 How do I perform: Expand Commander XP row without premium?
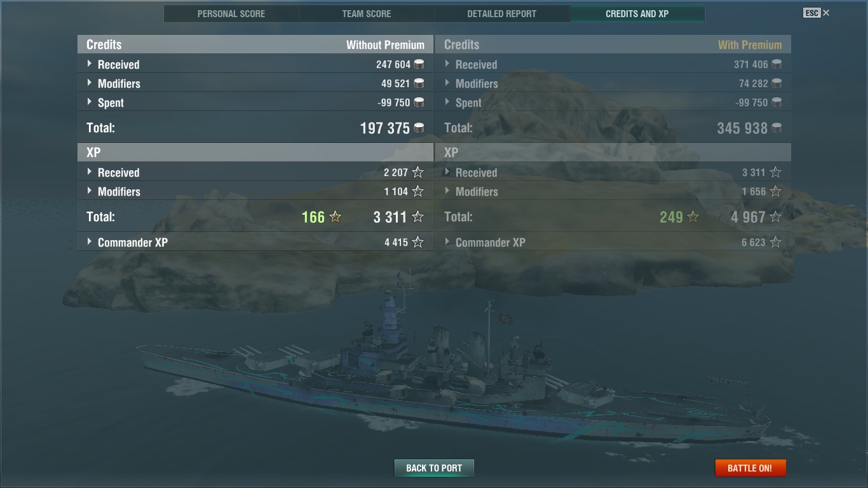(255, 242)
